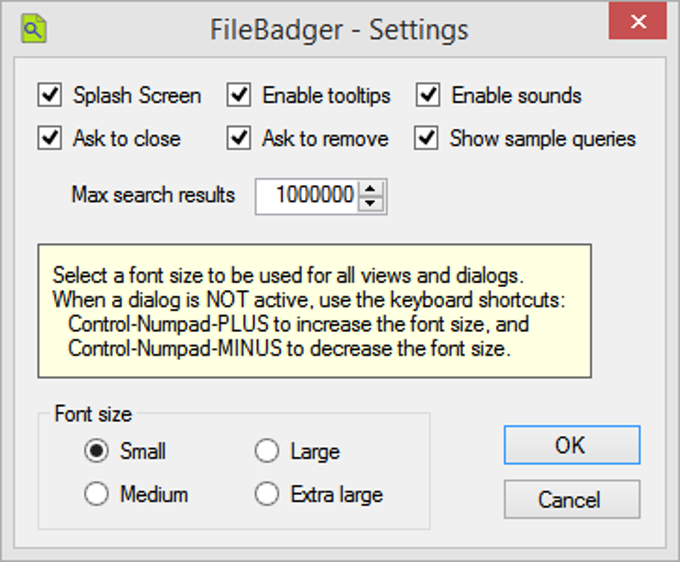Select the Large font size option

[x=266, y=451]
